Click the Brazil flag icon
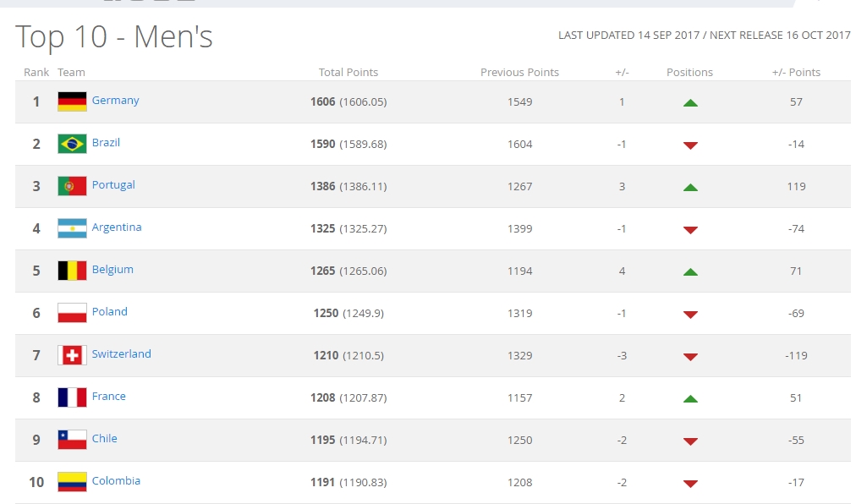 [x=72, y=144]
